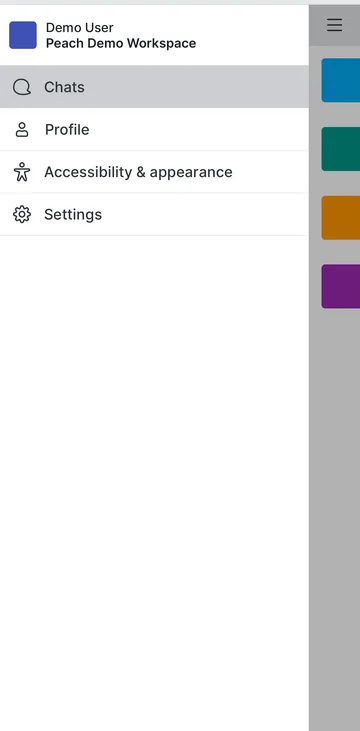
Task: Select the blue chat tile
Action: (340, 80)
